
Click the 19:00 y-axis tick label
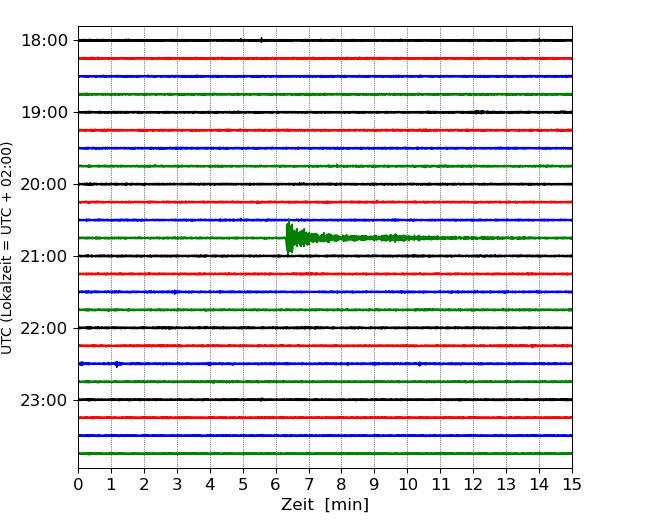(x=44, y=112)
